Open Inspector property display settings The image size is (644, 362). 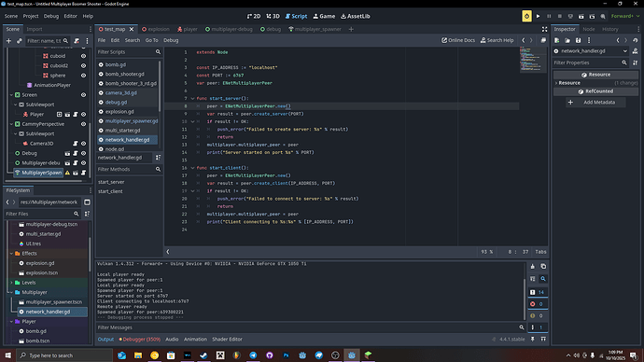coord(636,63)
